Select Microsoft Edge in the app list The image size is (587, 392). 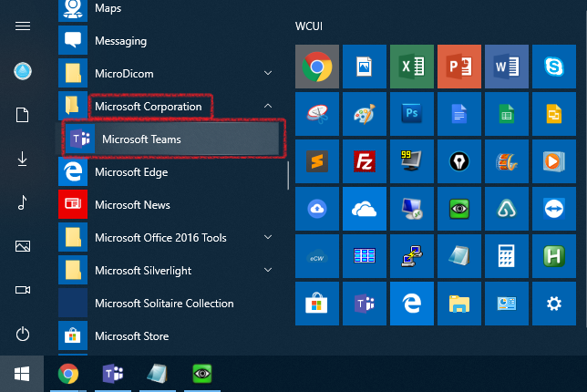coord(170,172)
